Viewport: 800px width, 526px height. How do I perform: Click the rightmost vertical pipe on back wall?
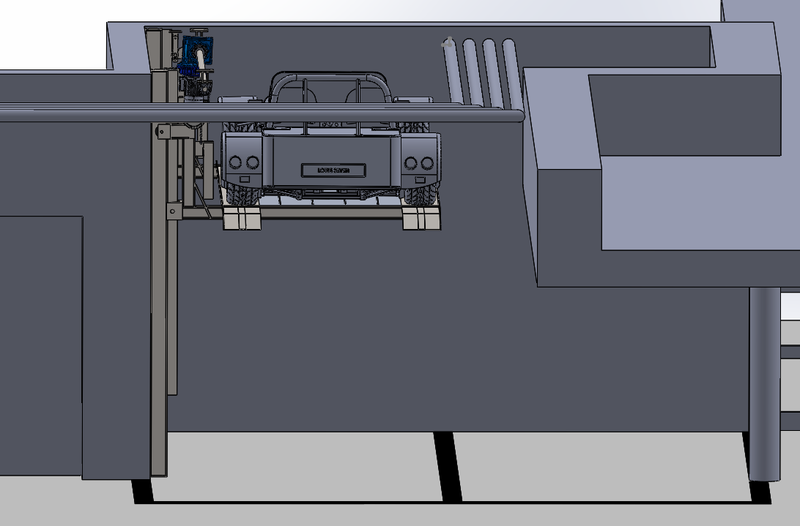click(510, 70)
